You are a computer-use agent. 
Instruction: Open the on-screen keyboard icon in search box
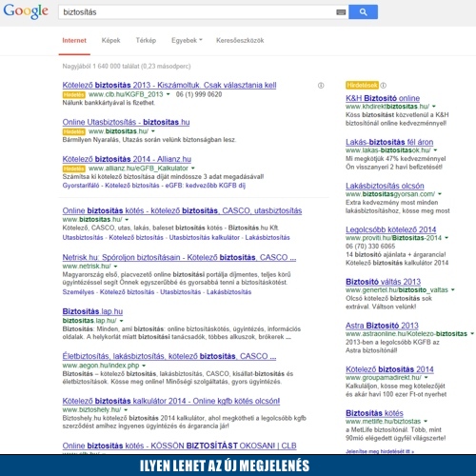click(x=341, y=12)
